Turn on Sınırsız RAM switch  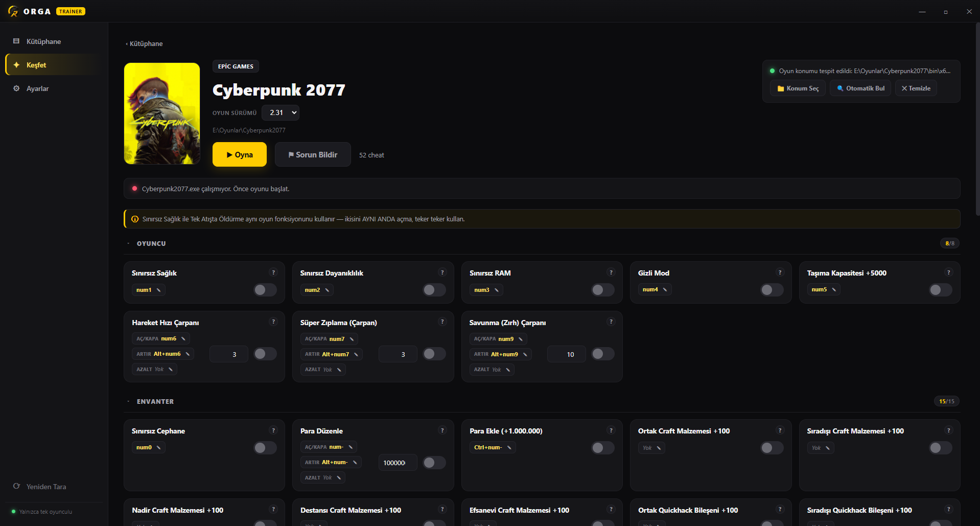click(x=603, y=290)
